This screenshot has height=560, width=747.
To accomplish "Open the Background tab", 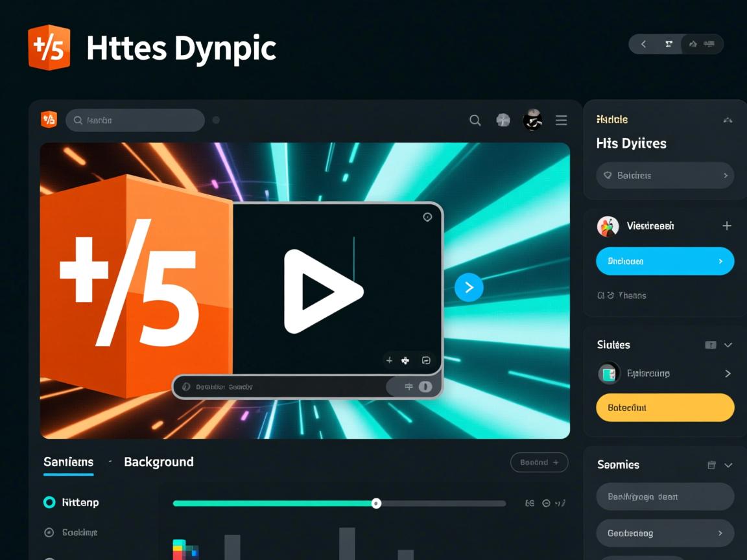I will [x=158, y=461].
